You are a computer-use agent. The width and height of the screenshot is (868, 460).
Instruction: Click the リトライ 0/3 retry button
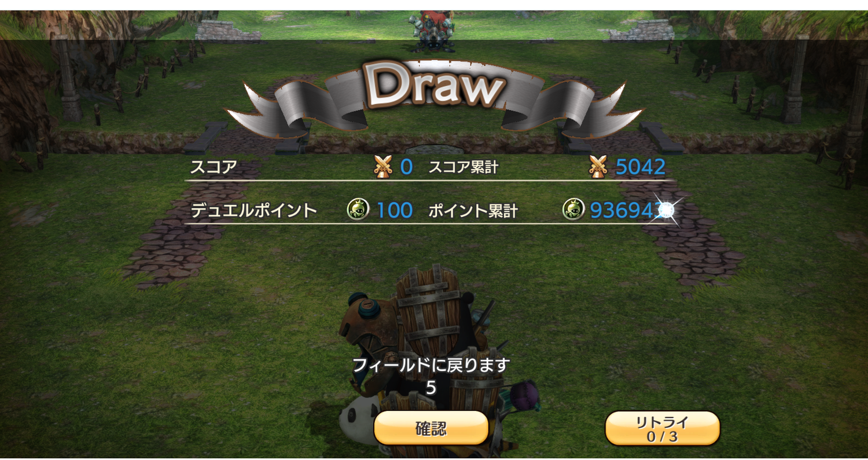pyautogui.click(x=662, y=429)
